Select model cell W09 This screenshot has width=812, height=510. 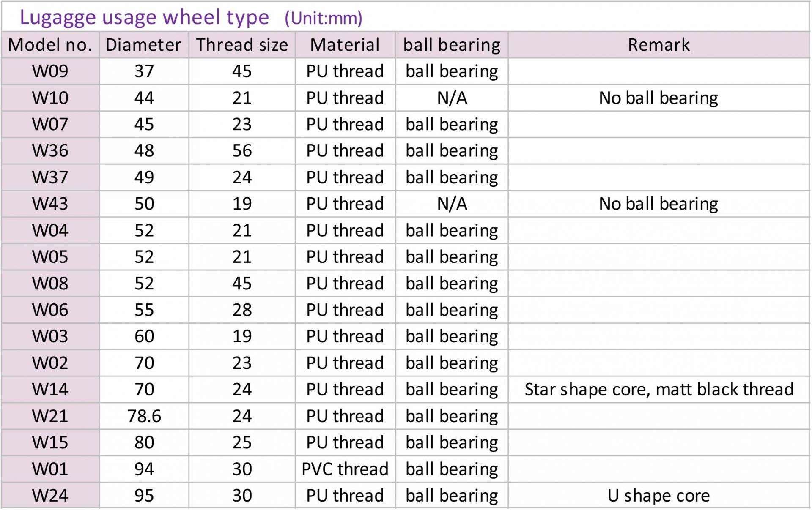tap(50, 71)
